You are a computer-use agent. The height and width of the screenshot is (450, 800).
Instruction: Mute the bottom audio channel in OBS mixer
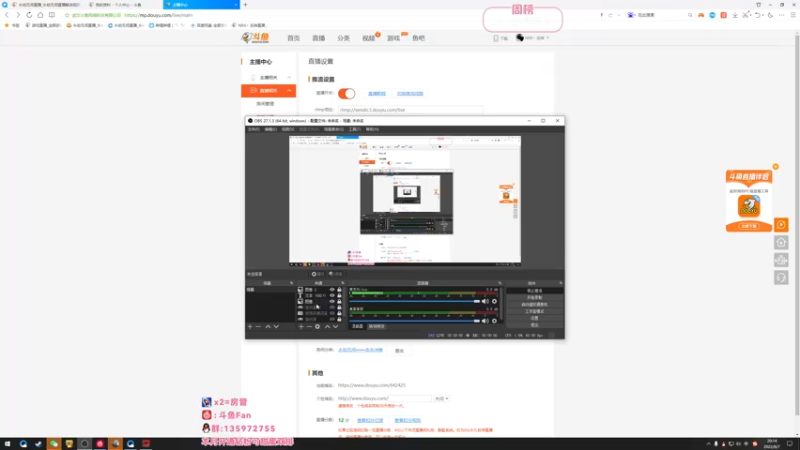coord(485,321)
